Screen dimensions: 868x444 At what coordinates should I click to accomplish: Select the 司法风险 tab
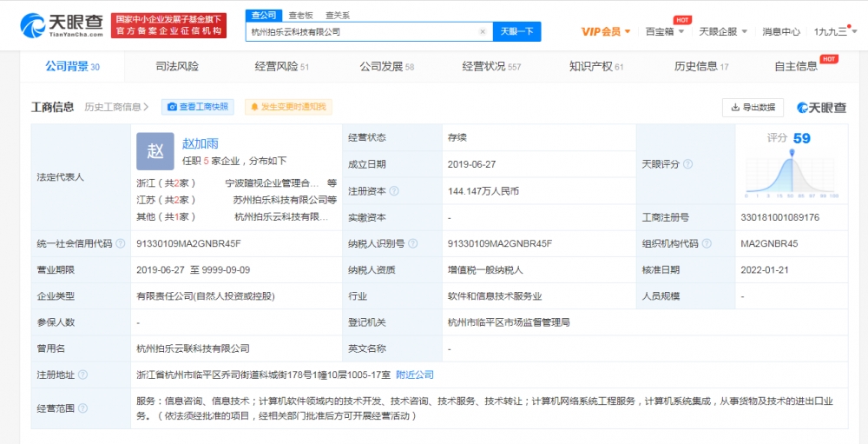pos(177,67)
